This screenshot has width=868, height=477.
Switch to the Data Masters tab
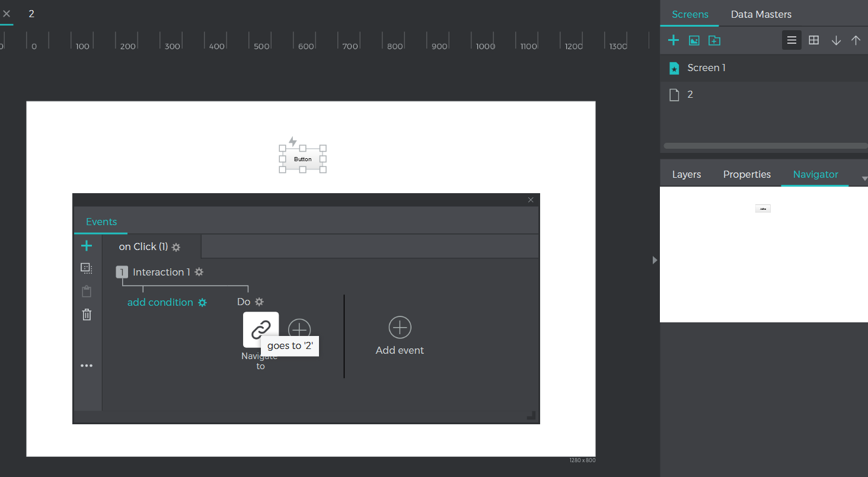pyautogui.click(x=761, y=14)
